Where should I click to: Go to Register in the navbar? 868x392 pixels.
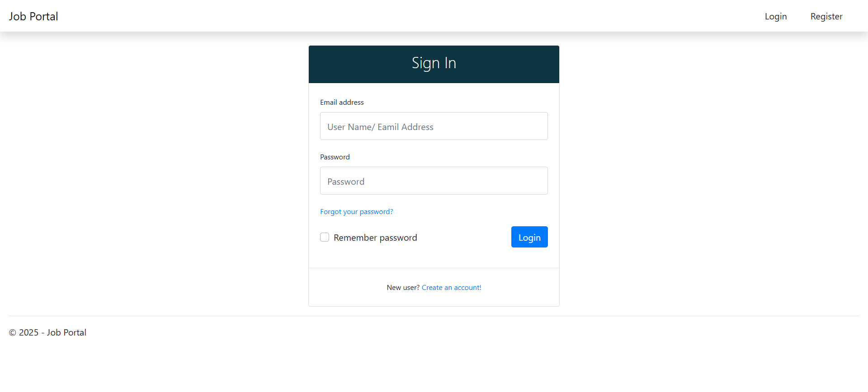(826, 16)
